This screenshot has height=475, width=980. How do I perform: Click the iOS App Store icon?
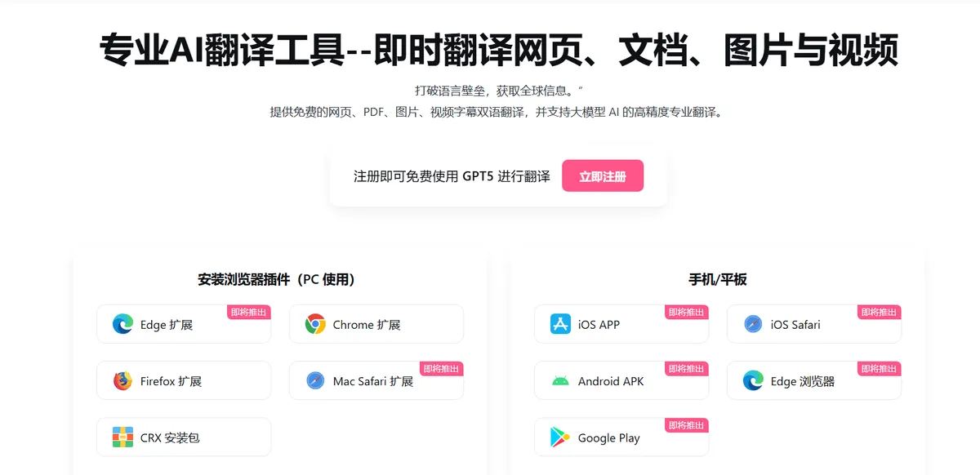click(x=560, y=324)
